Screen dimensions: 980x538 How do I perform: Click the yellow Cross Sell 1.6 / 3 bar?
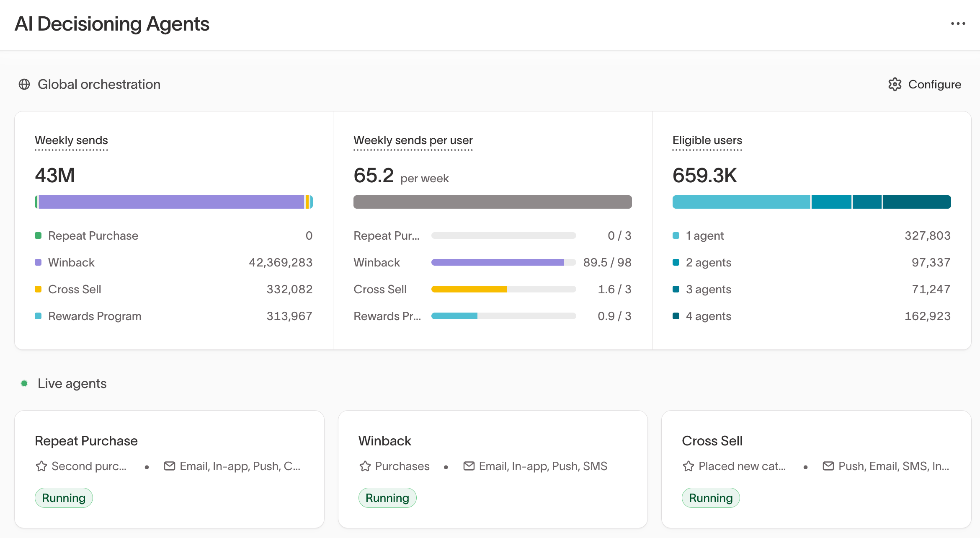coord(503,289)
